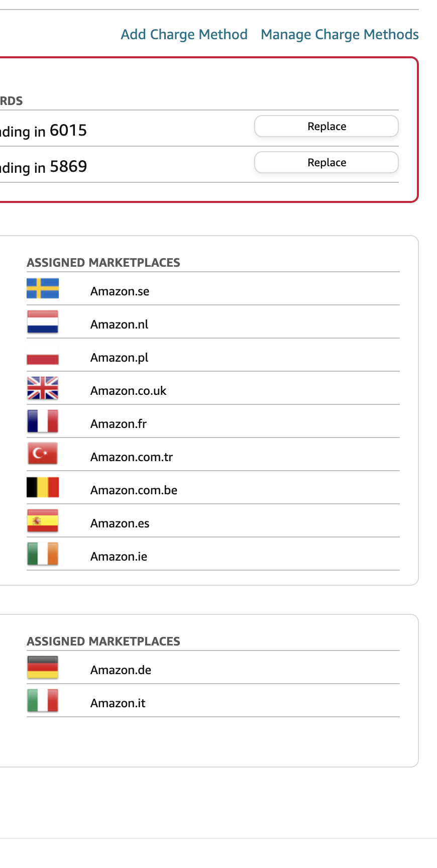
Task: Click the Spain flag icon
Action: 43,521
